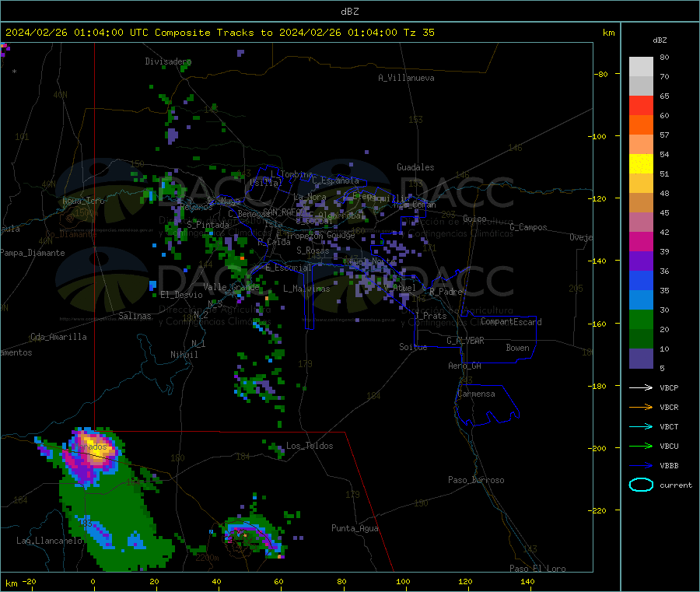Choose the bright green swatch between 30 and 20

(641, 320)
